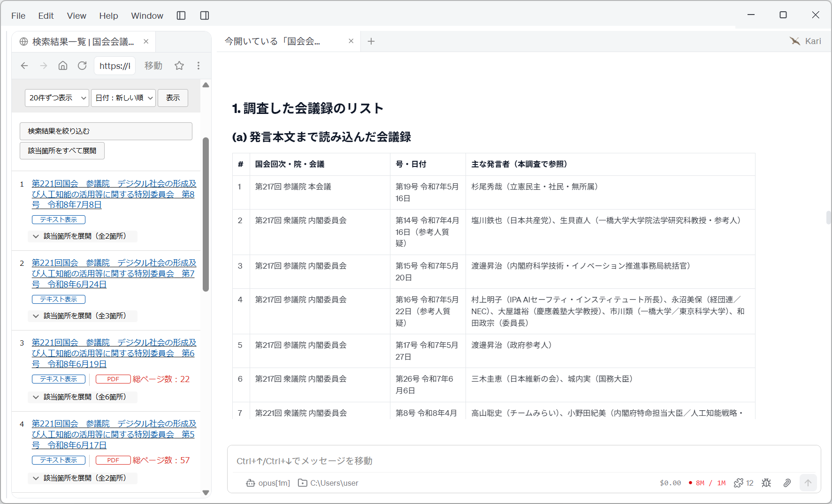
Task: Toggle the left sidebar panel icon
Action: click(181, 15)
